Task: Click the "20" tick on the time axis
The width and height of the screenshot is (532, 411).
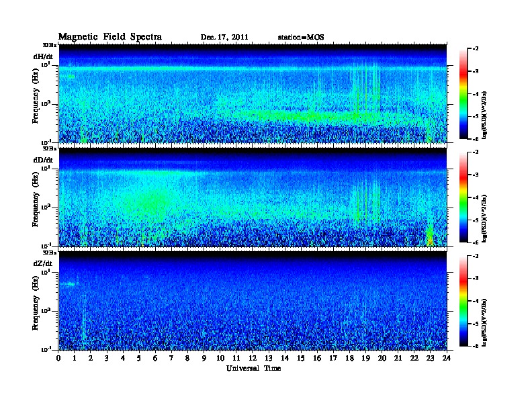Action: pyautogui.click(x=382, y=358)
